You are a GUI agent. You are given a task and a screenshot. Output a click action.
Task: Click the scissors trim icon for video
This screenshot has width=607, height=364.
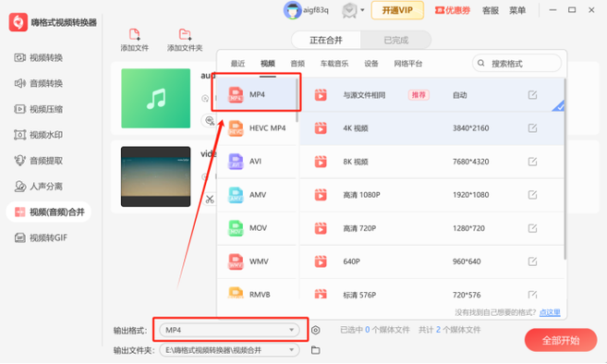(x=210, y=200)
